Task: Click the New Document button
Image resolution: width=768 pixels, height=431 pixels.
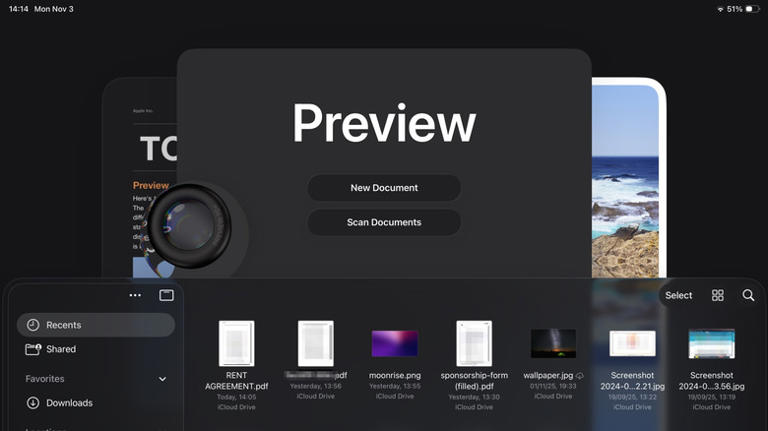Action: coord(384,188)
